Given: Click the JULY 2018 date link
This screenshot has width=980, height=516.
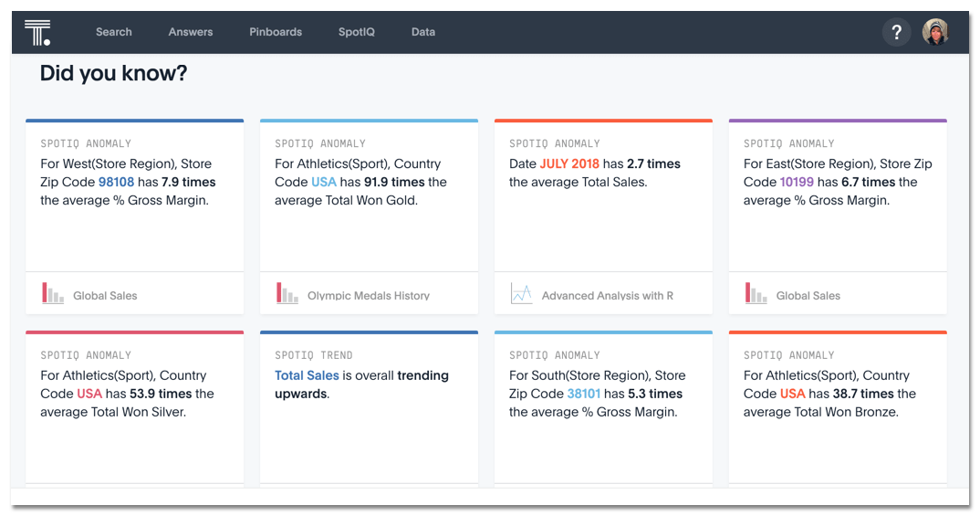Looking at the screenshot, I should click(569, 163).
